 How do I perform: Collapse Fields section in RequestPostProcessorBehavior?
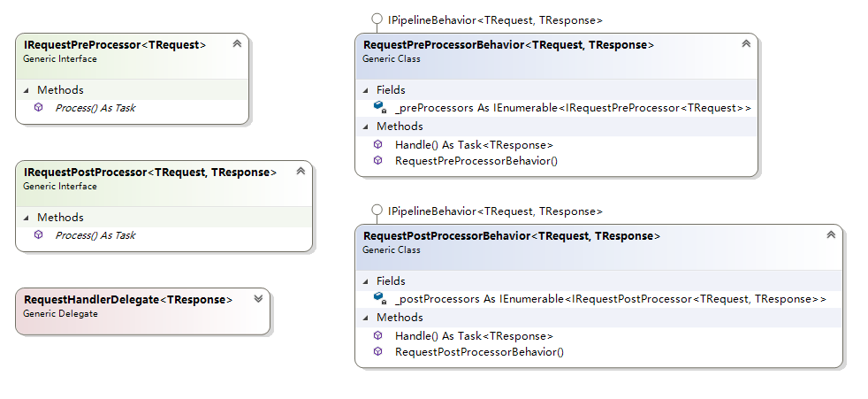pyautogui.click(x=365, y=281)
